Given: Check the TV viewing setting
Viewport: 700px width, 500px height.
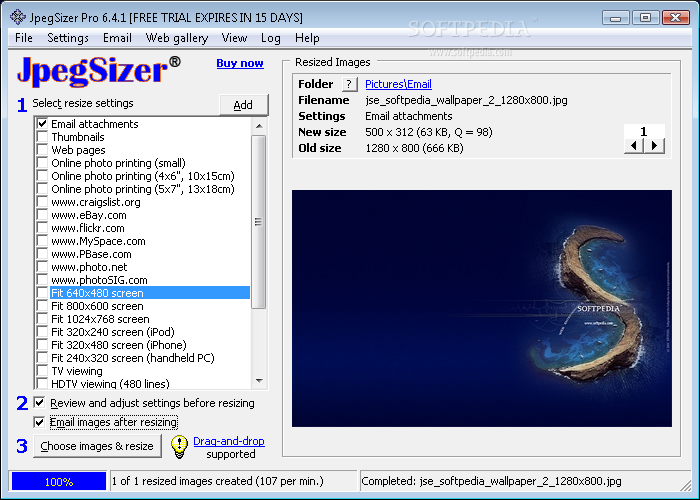Looking at the screenshot, I should tap(42, 371).
